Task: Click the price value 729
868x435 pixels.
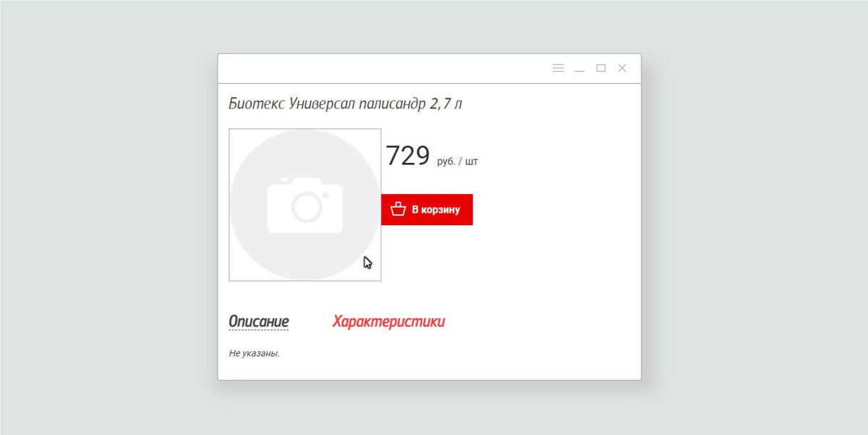Action: [x=408, y=156]
